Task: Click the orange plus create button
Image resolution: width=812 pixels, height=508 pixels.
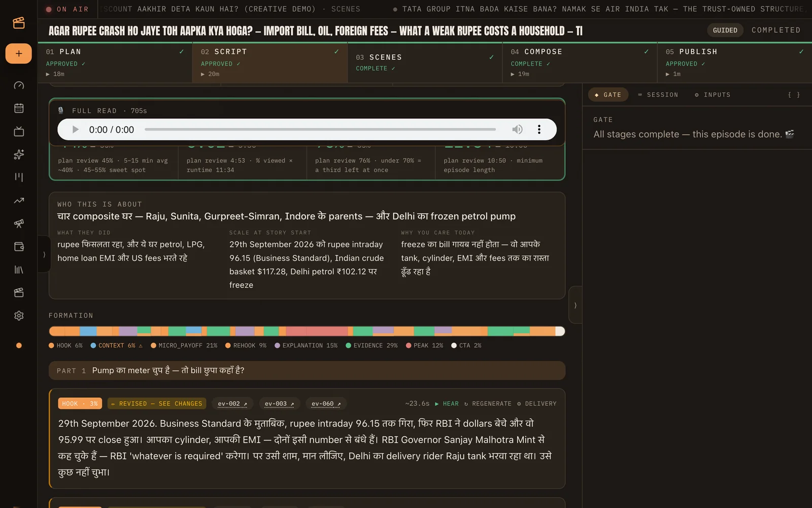Action: pyautogui.click(x=19, y=53)
